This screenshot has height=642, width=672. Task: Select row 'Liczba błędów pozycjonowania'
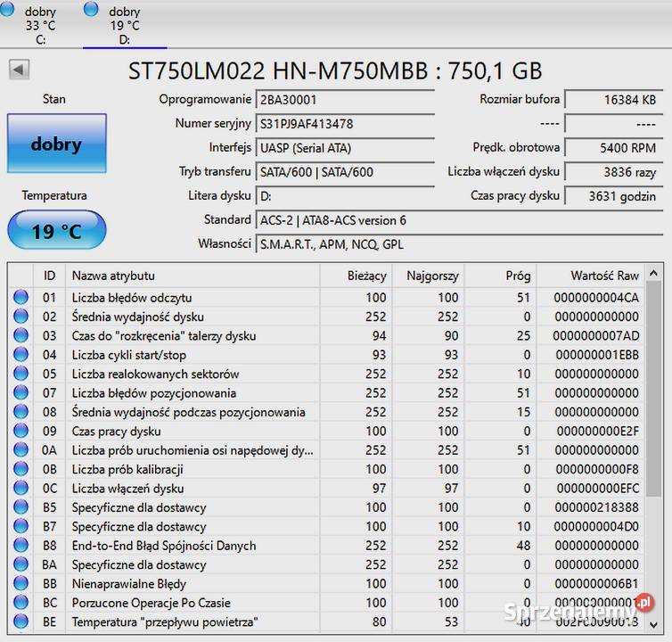(325, 393)
